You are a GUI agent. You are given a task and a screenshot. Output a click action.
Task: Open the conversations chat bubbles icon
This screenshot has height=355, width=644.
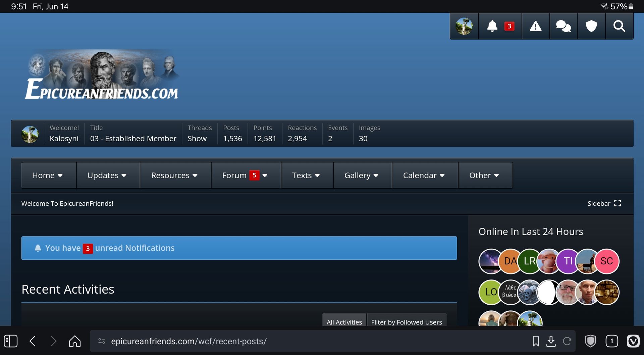click(563, 26)
